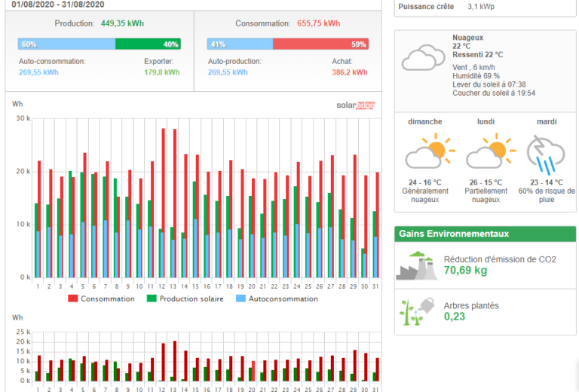Click day 29 dark red bar in lower chart
Viewport: 579px width, 392px height.
pos(355,366)
